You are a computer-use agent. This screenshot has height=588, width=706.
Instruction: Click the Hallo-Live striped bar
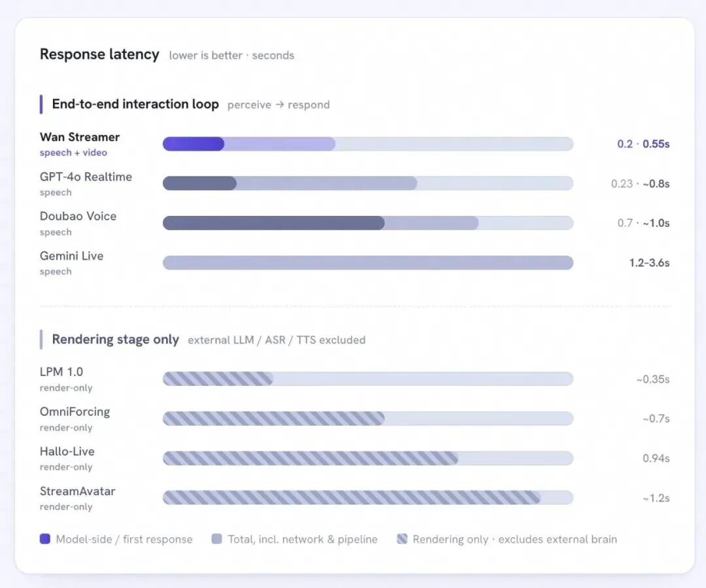pyautogui.click(x=311, y=458)
